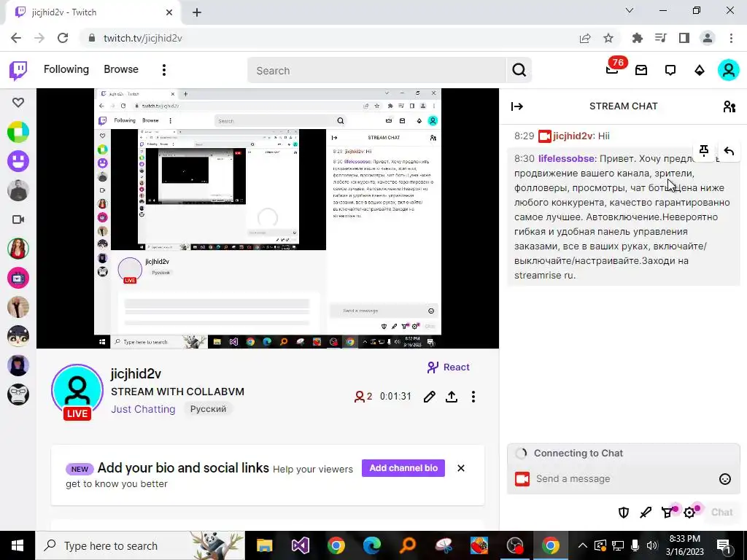Click the sword moderator tools icon
The image size is (747, 560).
pyautogui.click(x=646, y=513)
